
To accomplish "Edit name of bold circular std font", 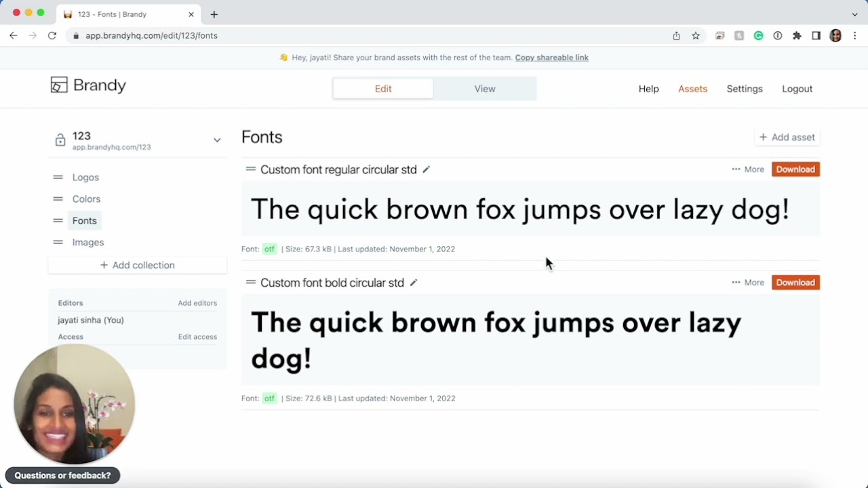I will 413,283.
